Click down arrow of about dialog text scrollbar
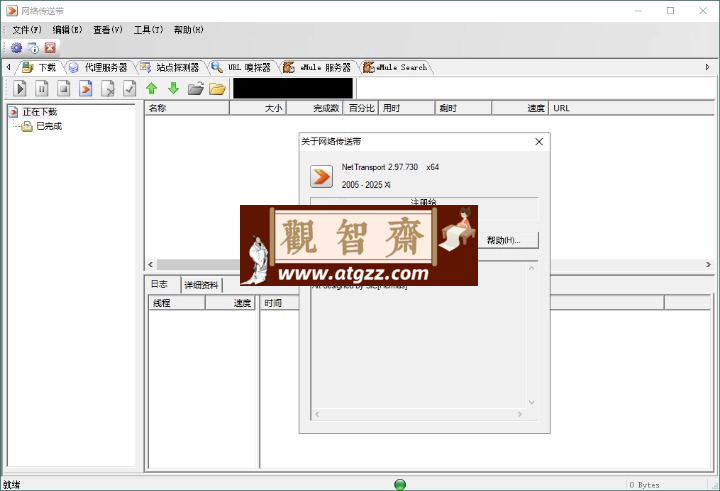Image resolution: width=720 pixels, height=491 pixels. 531,402
